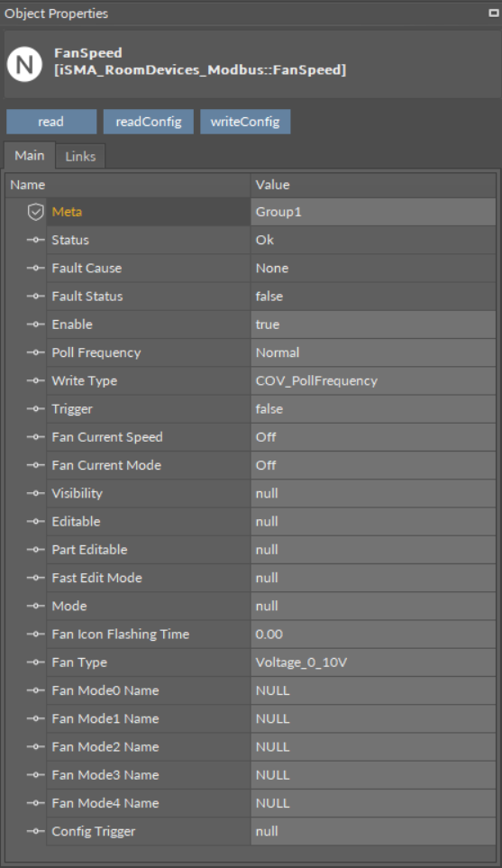The width and height of the screenshot is (502, 868).
Task: Click the slot icon next to Fault Cause
Action: (x=36, y=268)
